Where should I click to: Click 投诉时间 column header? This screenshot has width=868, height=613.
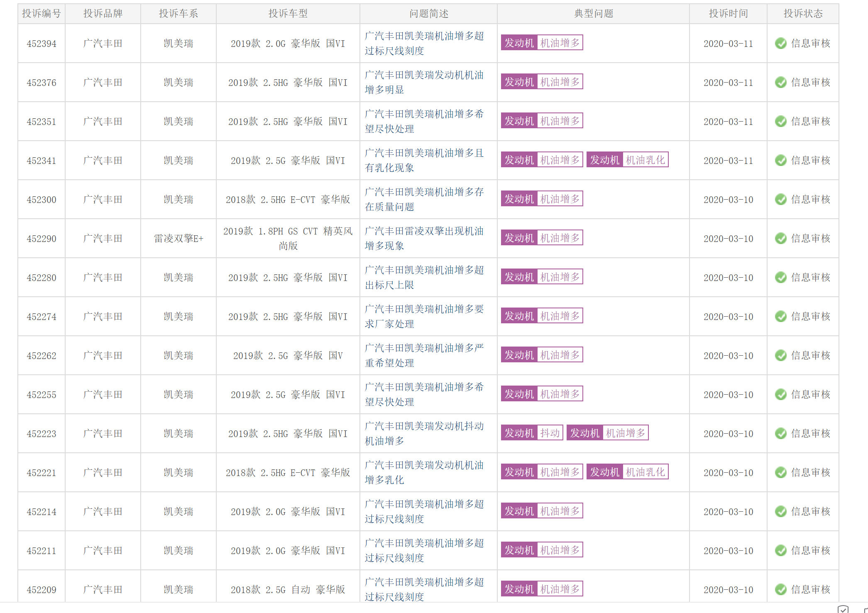tap(729, 14)
